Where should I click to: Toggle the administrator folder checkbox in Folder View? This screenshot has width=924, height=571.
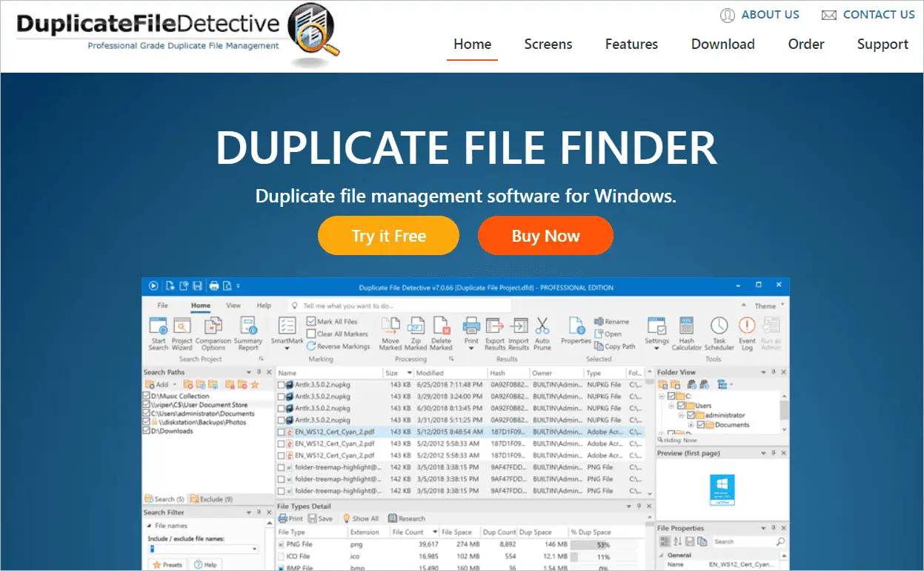[x=691, y=415]
